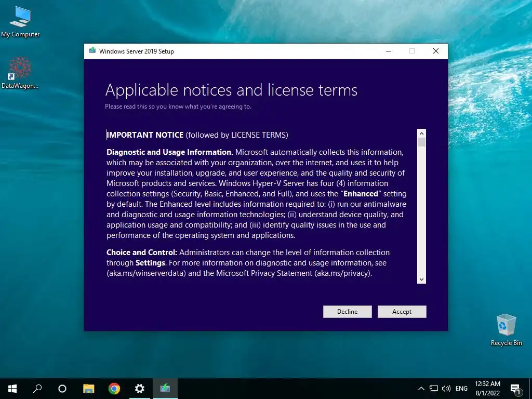The height and width of the screenshot is (399, 532).
Task: Click the bold 'Settings' word
Action: (x=150, y=263)
